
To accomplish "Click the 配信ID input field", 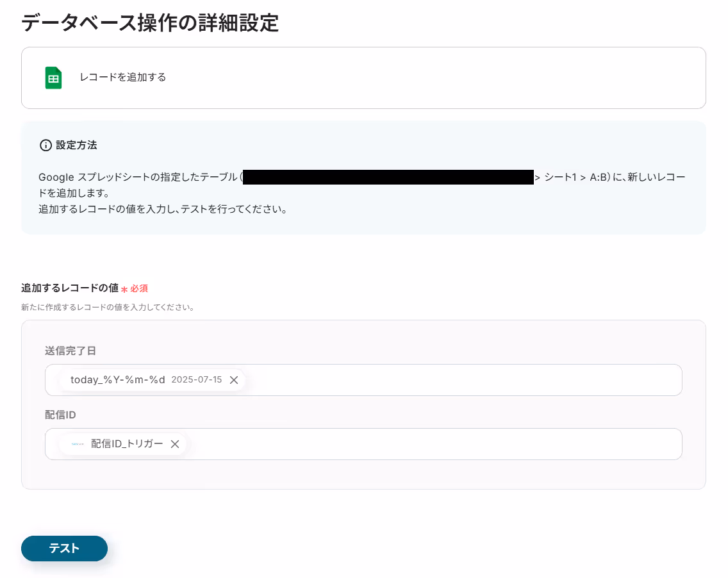I will coord(363,444).
